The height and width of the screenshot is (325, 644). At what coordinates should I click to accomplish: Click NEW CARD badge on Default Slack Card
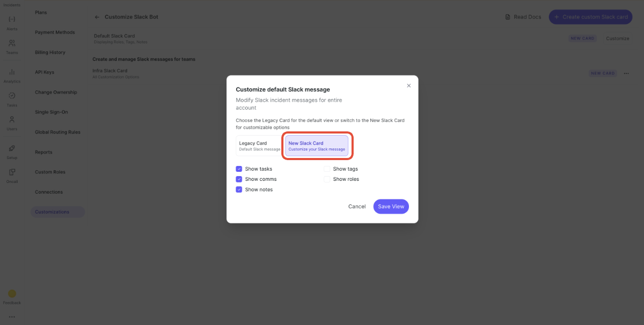(x=582, y=38)
